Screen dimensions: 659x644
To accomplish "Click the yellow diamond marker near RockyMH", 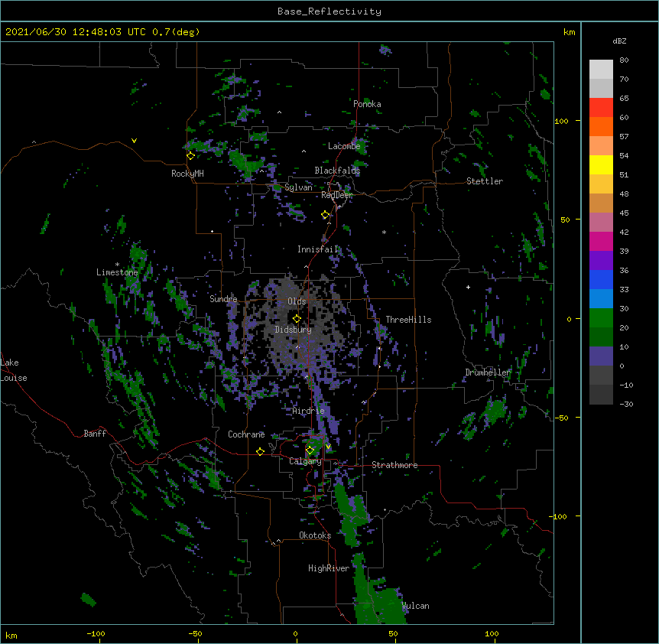I will click(x=191, y=156).
